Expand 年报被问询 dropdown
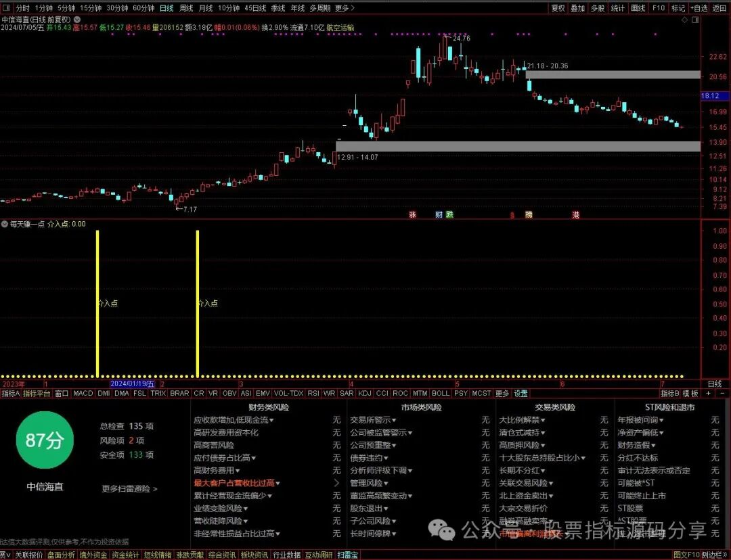This screenshot has width=731, height=560. click(640, 420)
